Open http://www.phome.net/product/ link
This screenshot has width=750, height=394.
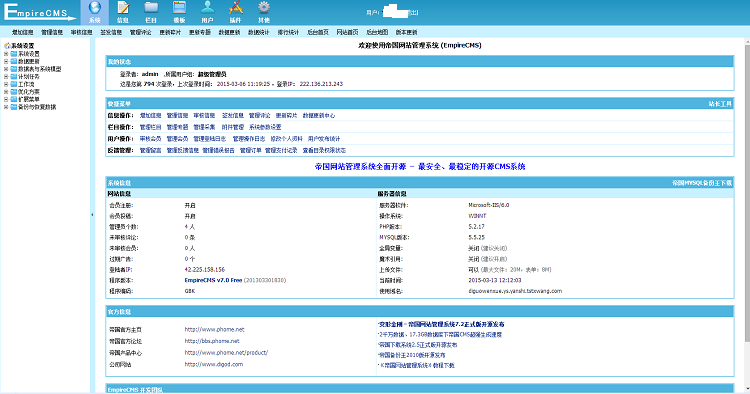(x=226, y=352)
